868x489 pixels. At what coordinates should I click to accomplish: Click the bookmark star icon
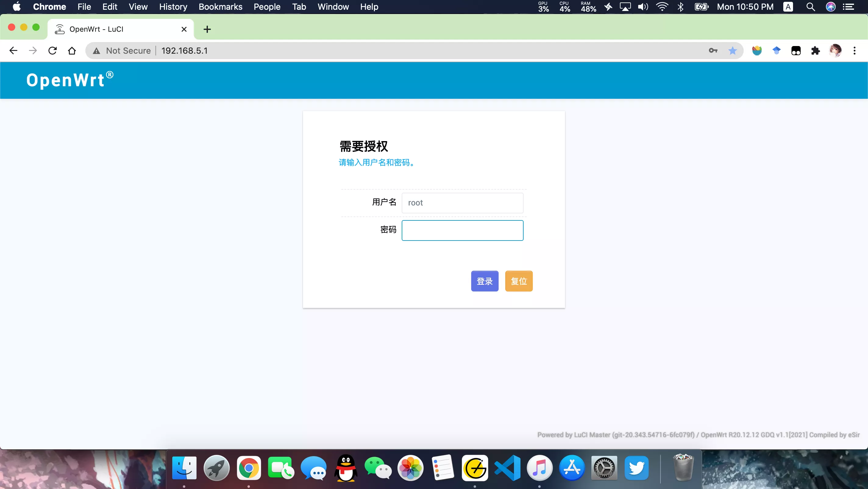733,51
